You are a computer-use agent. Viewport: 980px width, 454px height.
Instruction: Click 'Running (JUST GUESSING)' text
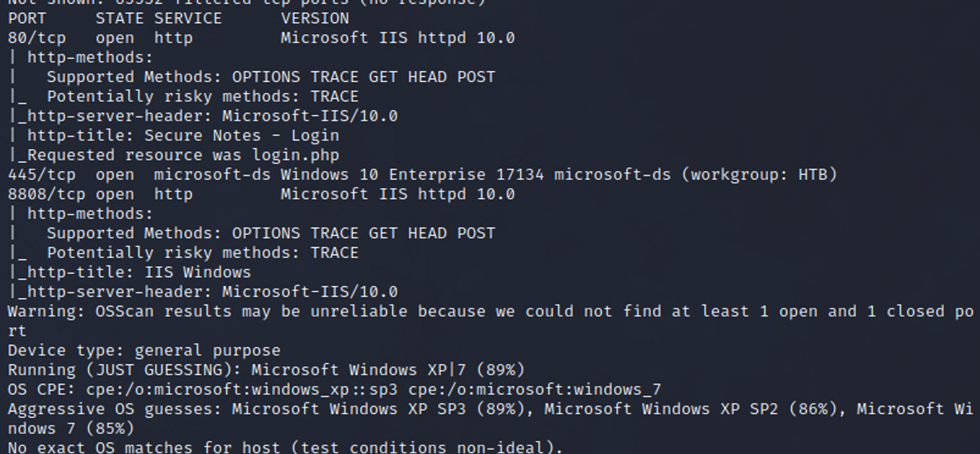coord(125,370)
